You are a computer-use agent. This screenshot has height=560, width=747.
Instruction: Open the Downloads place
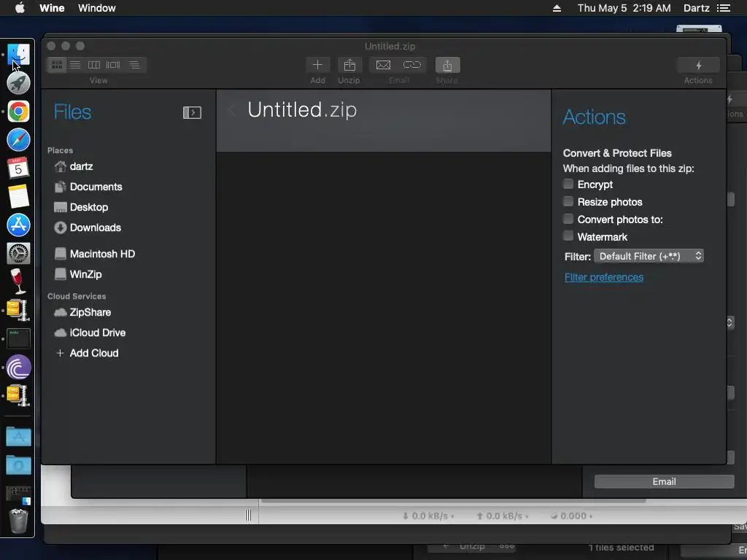pos(88,227)
